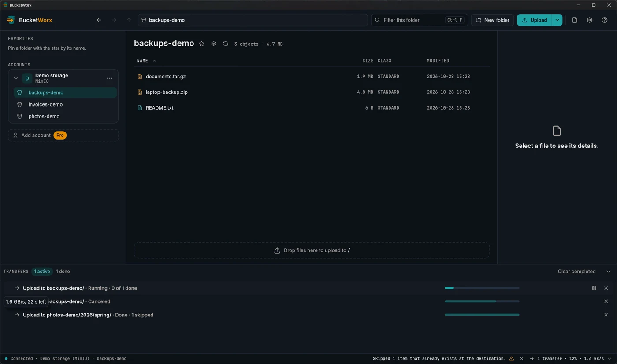
Task: Click the canceled transfer progress bar
Action: [x=482, y=301]
